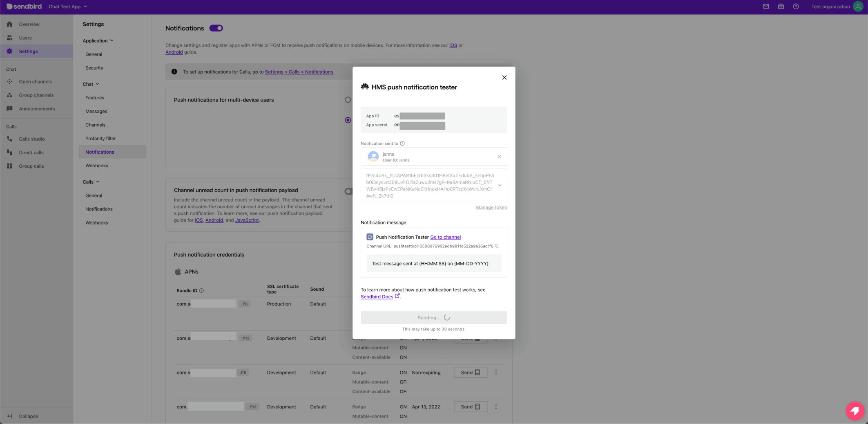This screenshot has width=868, height=424.
Task: Close the HMS push notification tester dialog
Action: [x=504, y=78]
